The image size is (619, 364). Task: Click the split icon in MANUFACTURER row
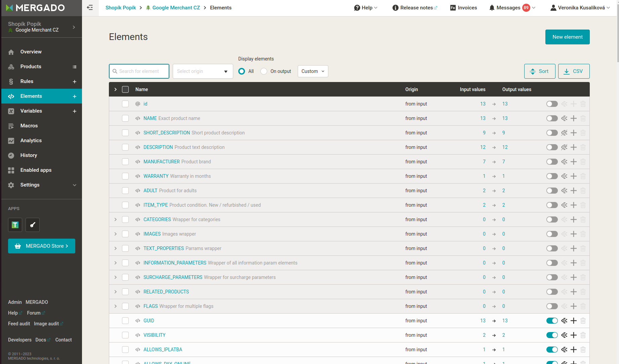point(564,162)
